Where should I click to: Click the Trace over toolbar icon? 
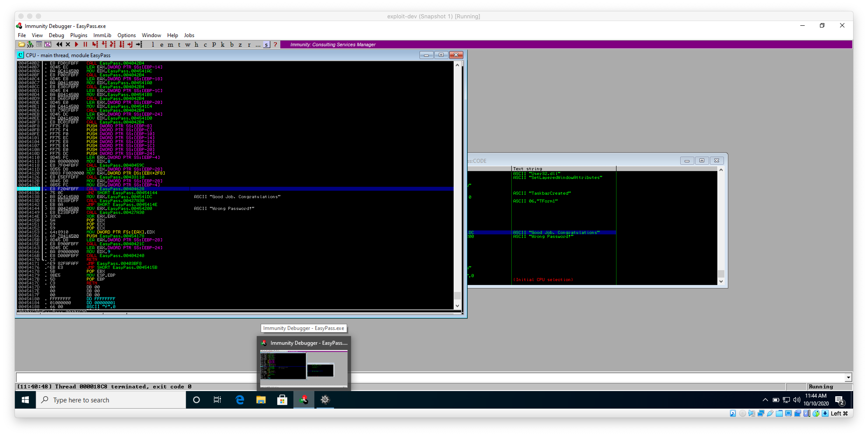(x=121, y=45)
